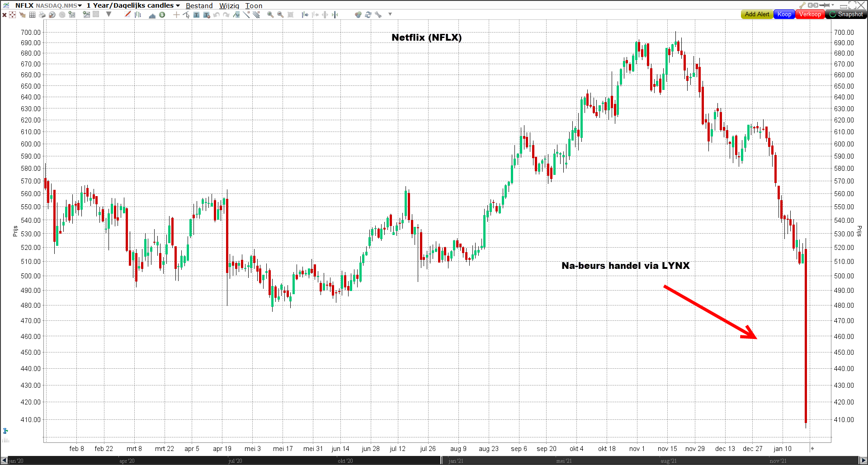Viewport: 868px width, 465px height.
Task: Open the Bestand menu
Action: (x=199, y=5)
